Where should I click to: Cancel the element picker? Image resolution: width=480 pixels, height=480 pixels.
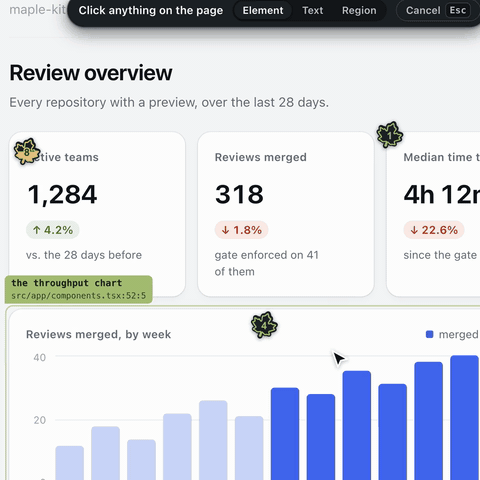click(438, 10)
